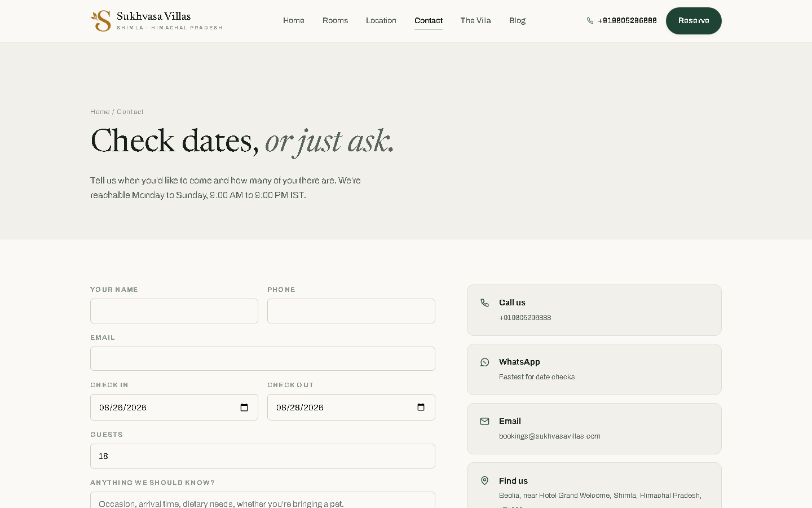The width and height of the screenshot is (812, 508).
Task: Click the bookings@sukhvasavillas.com email address
Action: tap(550, 436)
